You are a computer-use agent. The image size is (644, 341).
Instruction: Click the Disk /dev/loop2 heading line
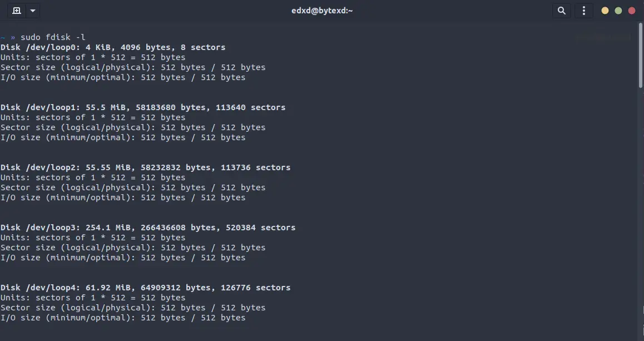pos(145,167)
